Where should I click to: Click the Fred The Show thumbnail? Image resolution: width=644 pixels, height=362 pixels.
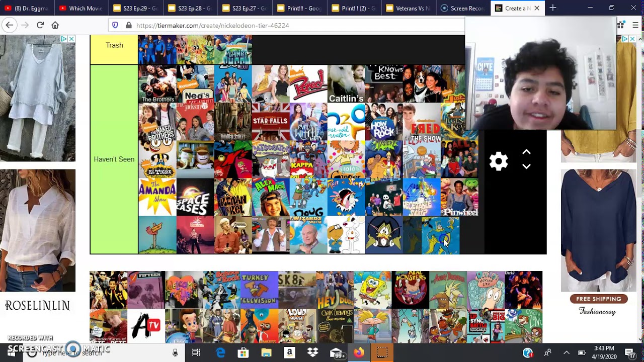422,122
